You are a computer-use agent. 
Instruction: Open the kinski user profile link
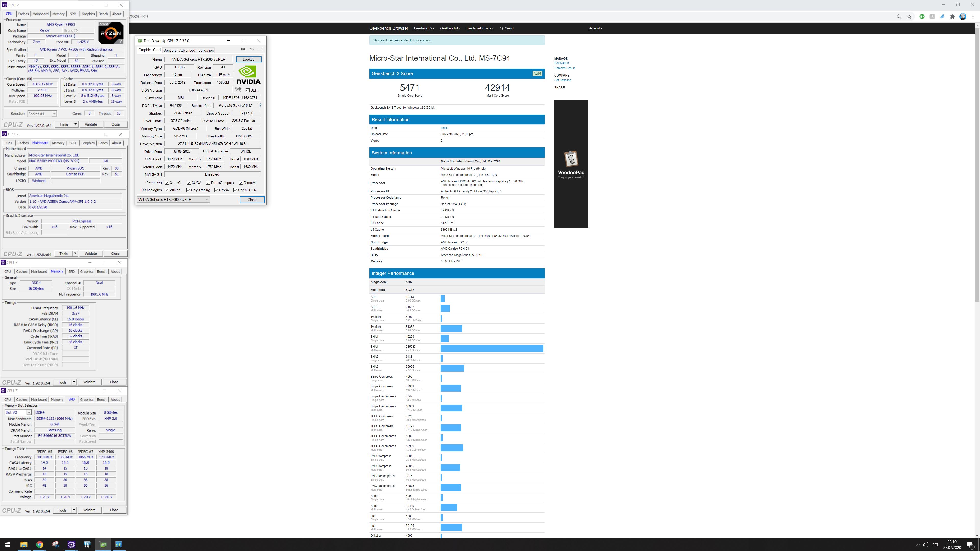tap(444, 128)
